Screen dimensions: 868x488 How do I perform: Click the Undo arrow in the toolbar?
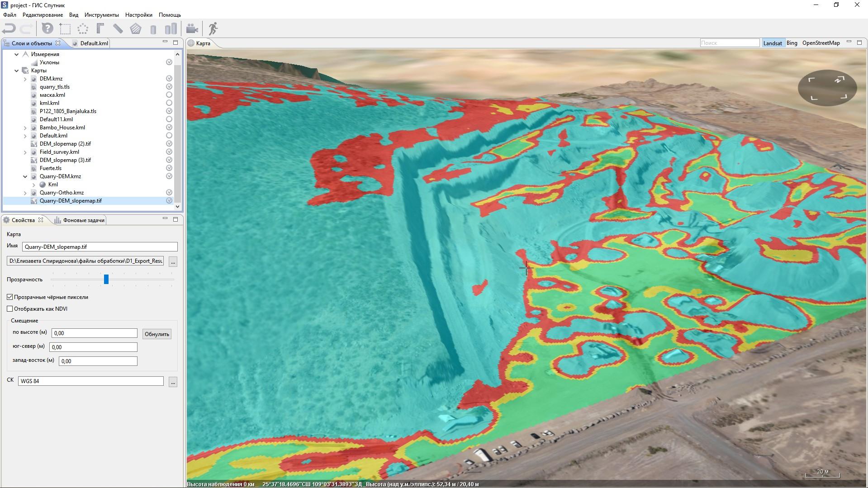[x=9, y=29]
